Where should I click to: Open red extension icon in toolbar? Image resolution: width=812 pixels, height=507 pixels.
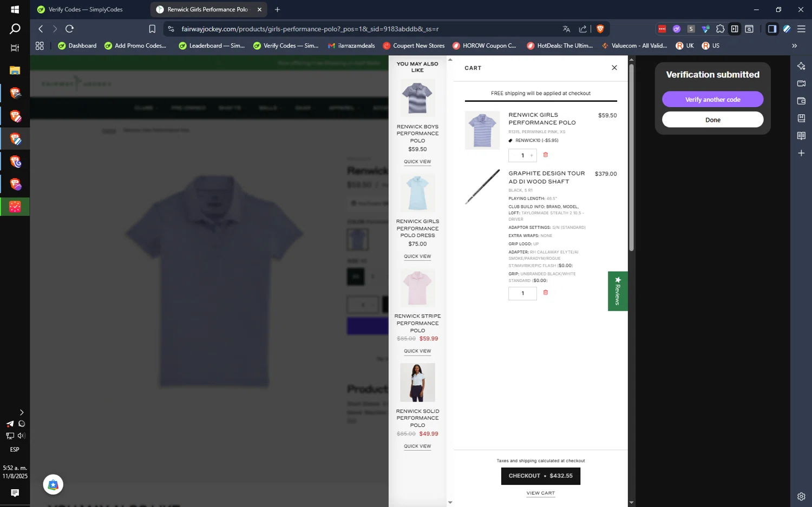pos(662,29)
